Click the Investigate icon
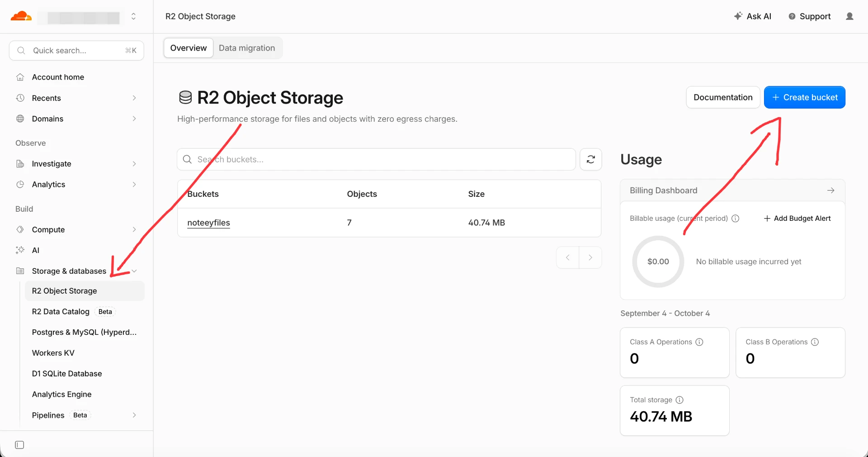868x457 pixels. (20, 164)
